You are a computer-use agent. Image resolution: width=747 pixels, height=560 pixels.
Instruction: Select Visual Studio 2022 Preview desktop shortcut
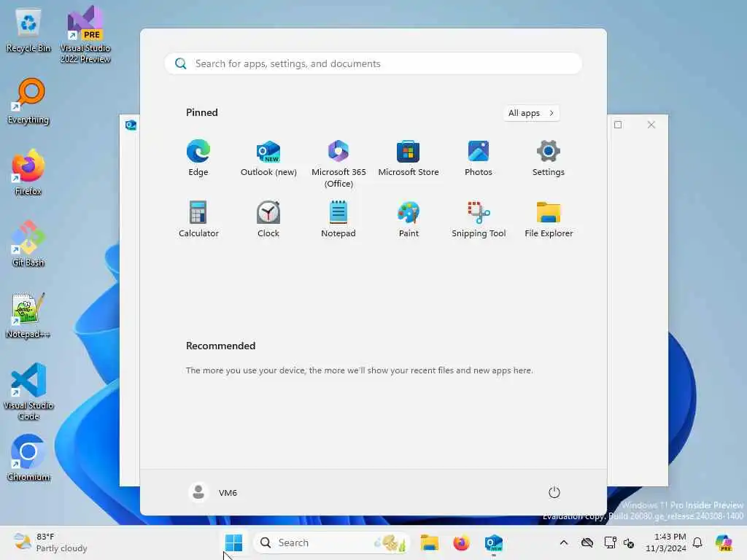pos(85,34)
